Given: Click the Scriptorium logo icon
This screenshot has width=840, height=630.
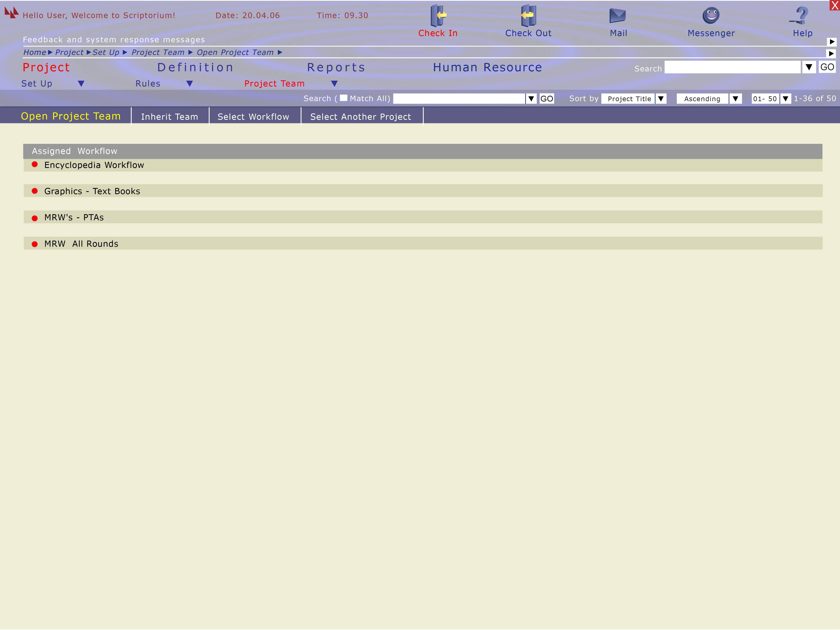Looking at the screenshot, I should coord(11,13).
